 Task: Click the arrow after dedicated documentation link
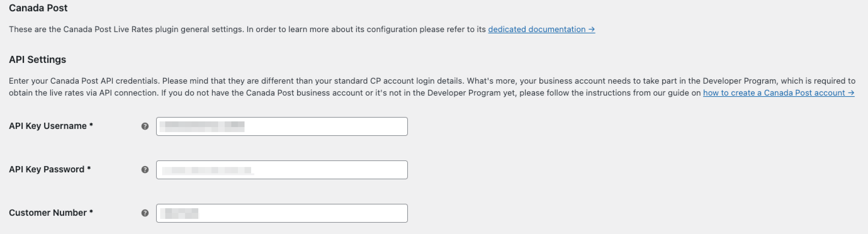591,29
